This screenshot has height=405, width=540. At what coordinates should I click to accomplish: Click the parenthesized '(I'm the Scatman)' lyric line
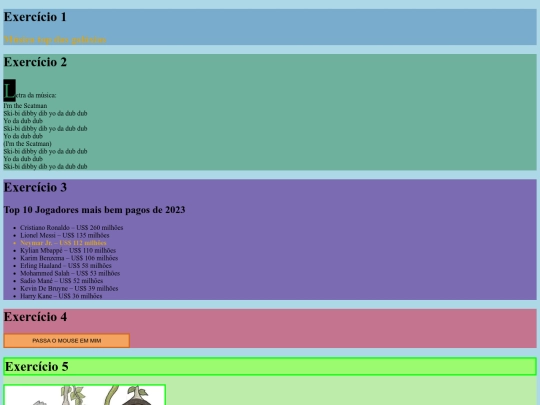point(28,144)
